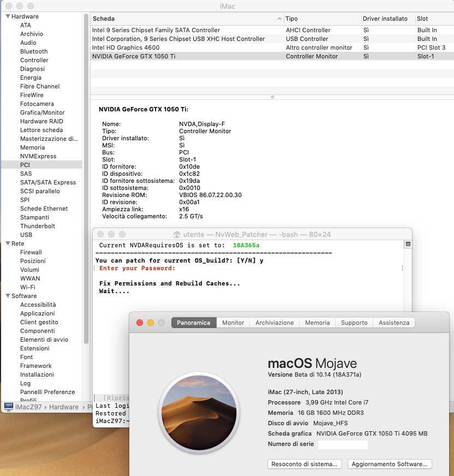Click home icon in Terminal title bar
The width and height of the screenshot is (454, 476).
pyautogui.click(x=177, y=234)
